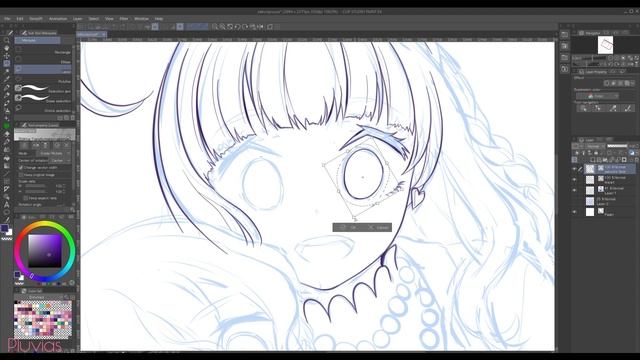Select the Move layer tool
The width and height of the screenshot is (640, 360).
click(x=7, y=56)
